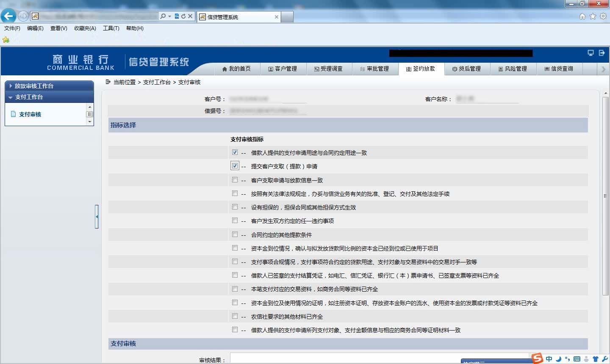Click the document icon beside 支付审核
The image size is (610, 364).
(13, 114)
